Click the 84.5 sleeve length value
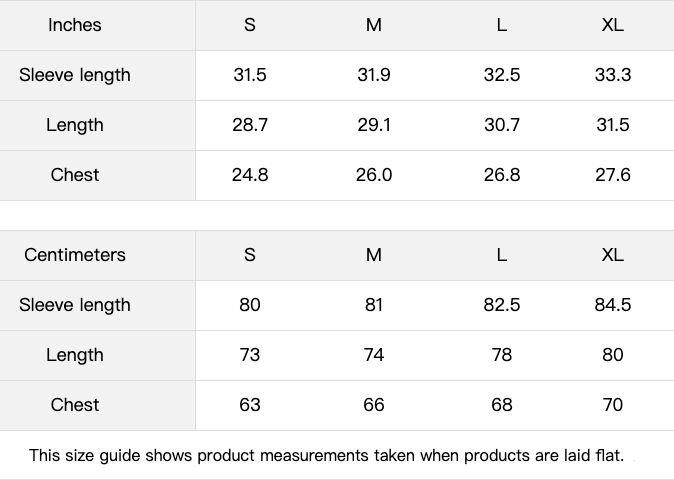 coord(613,305)
